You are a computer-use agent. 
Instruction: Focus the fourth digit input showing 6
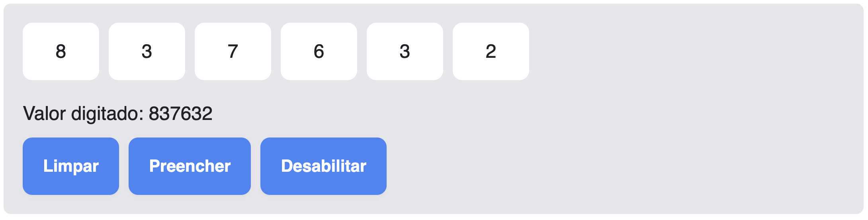[x=319, y=51]
